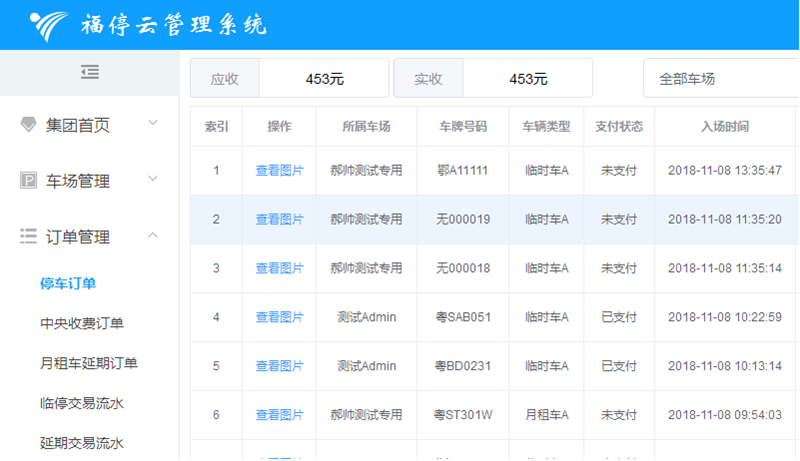The image size is (800, 461).
Task: Click the 实收 amount field
Action: (527, 79)
